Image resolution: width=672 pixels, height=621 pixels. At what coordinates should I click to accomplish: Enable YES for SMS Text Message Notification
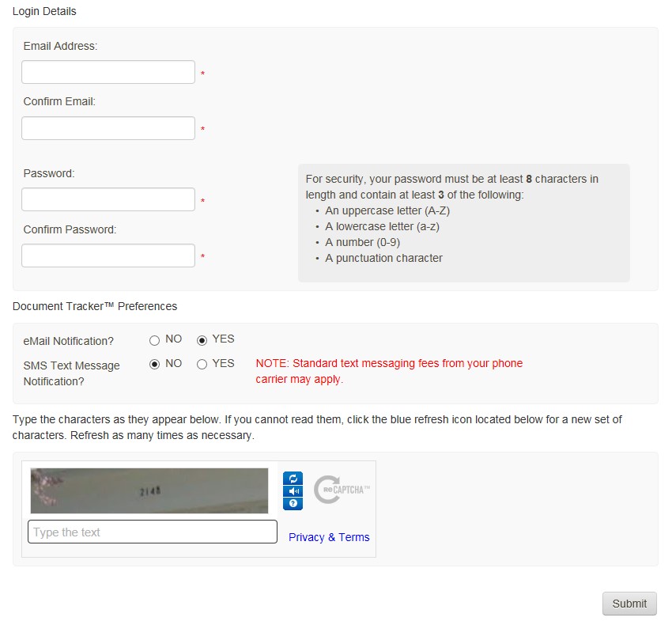(202, 365)
